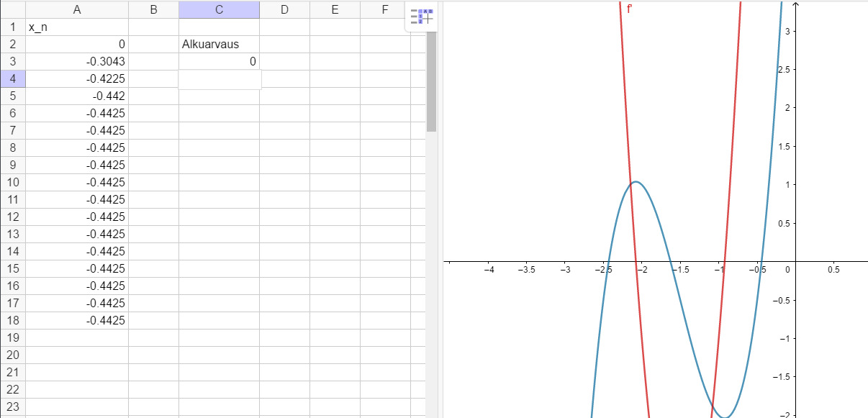Select row 18 header
The width and height of the screenshot is (868, 418).
13,321
